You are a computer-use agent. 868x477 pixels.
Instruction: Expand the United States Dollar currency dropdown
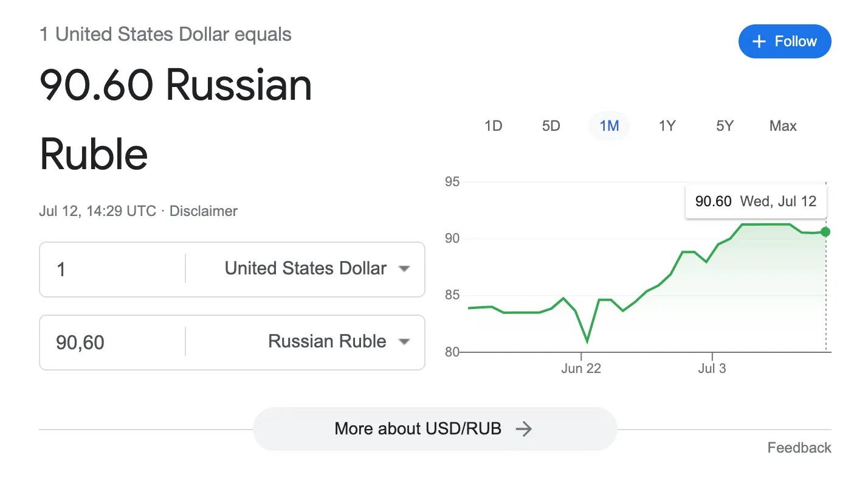(404, 269)
